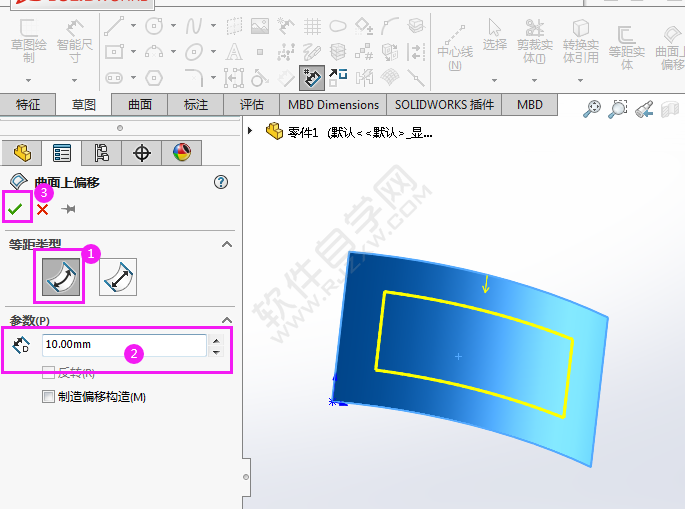Click the 选择 select tool
Viewport: 685px width, 509px height.
495,35
